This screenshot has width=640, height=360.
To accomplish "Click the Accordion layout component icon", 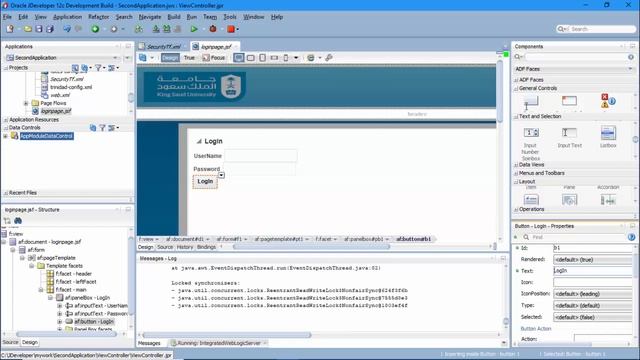I will click(x=608, y=200).
